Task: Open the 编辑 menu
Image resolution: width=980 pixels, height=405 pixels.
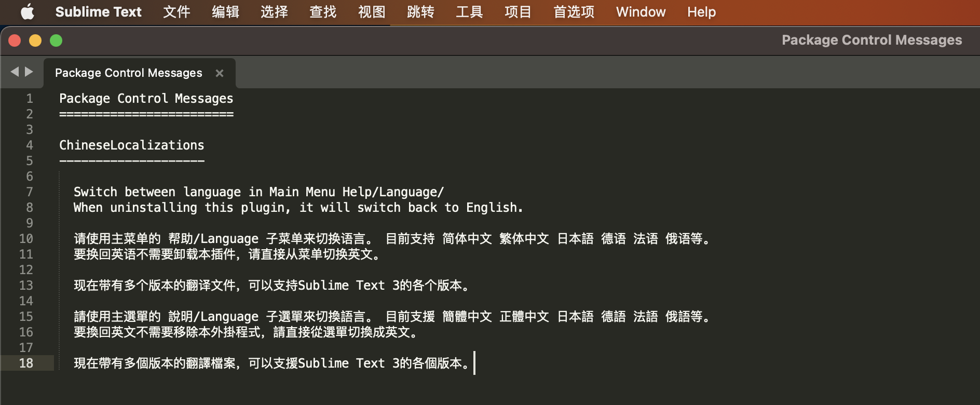Action: (x=225, y=12)
